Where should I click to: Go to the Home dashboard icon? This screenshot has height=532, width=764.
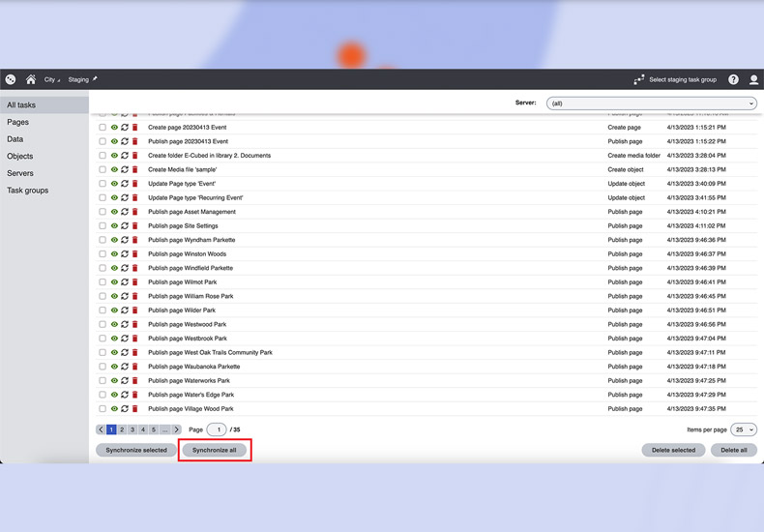[31, 80]
